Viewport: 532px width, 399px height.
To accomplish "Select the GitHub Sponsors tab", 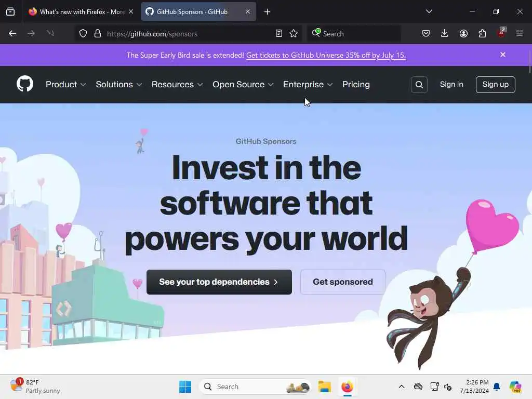I will pyautogui.click(x=198, y=11).
